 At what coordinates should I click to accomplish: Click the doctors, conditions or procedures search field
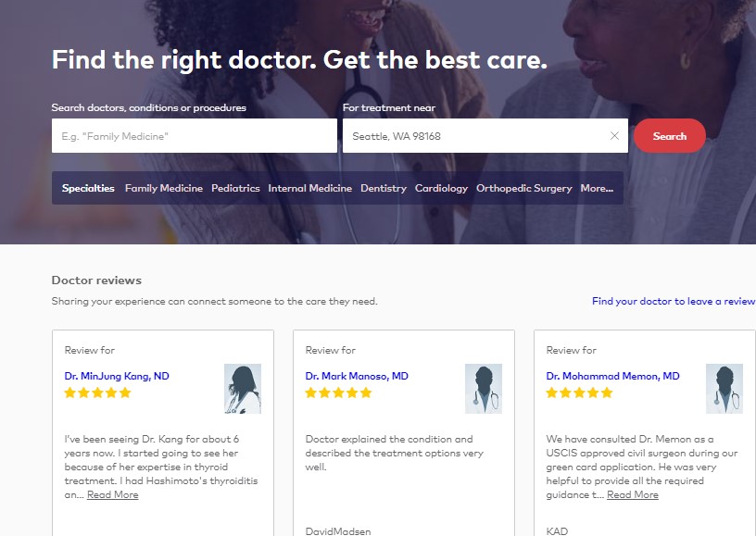(195, 136)
